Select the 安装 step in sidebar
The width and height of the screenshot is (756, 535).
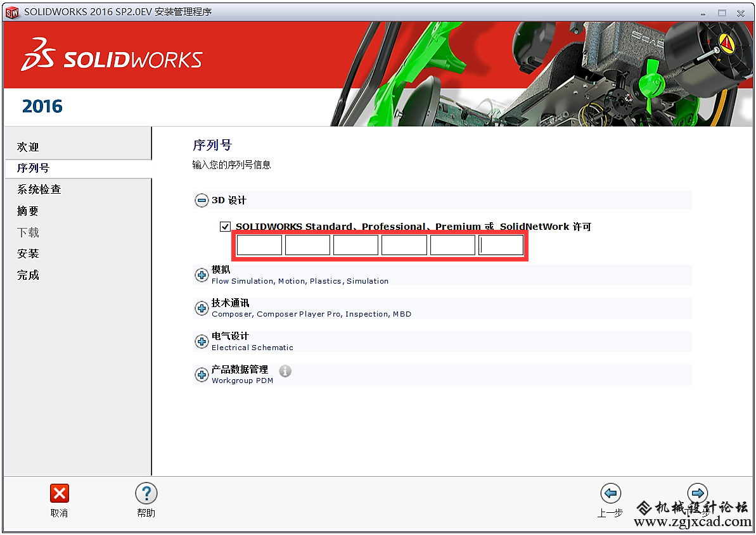[x=28, y=254]
